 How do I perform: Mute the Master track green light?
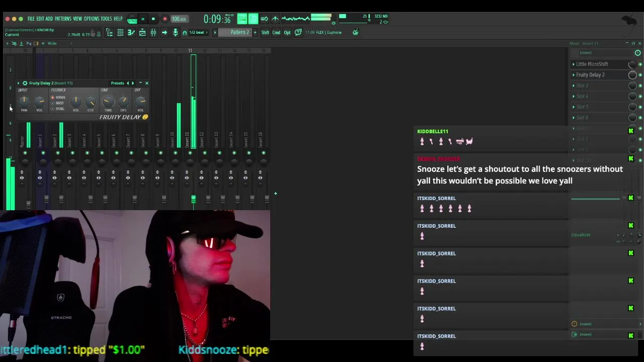tap(25, 153)
